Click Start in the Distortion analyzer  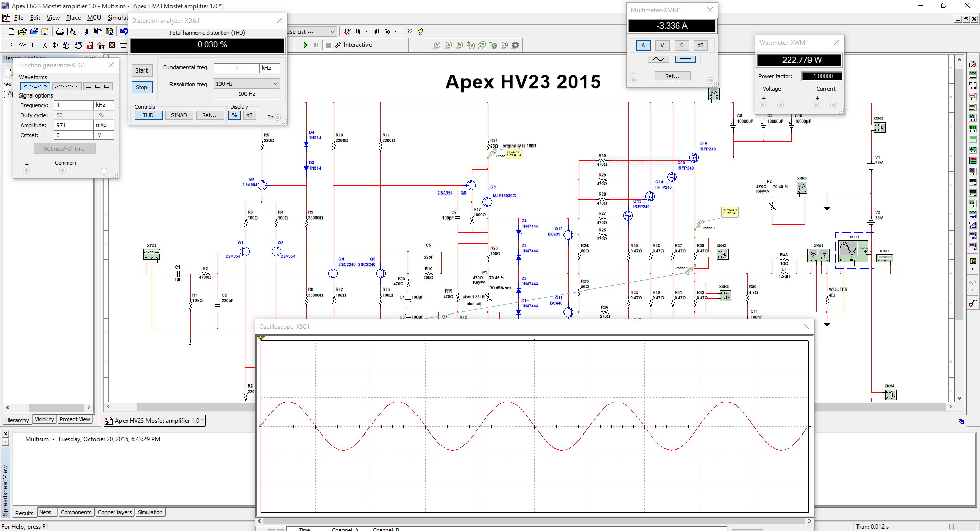click(x=142, y=70)
